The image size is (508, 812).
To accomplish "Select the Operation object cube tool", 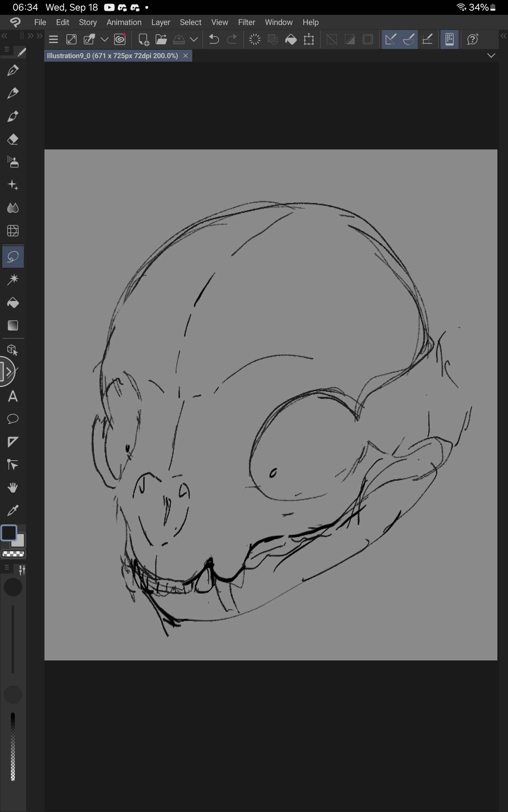I will pyautogui.click(x=13, y=350).
